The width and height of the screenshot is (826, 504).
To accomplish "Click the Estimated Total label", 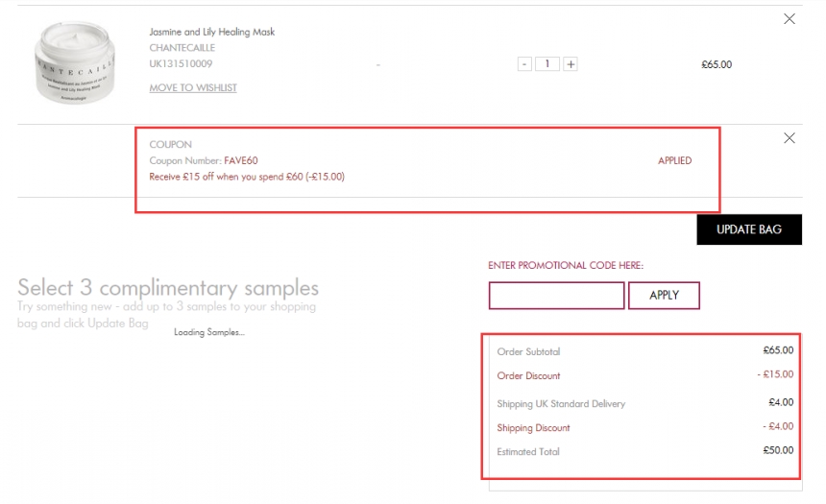I will click(x=528, y=452).
